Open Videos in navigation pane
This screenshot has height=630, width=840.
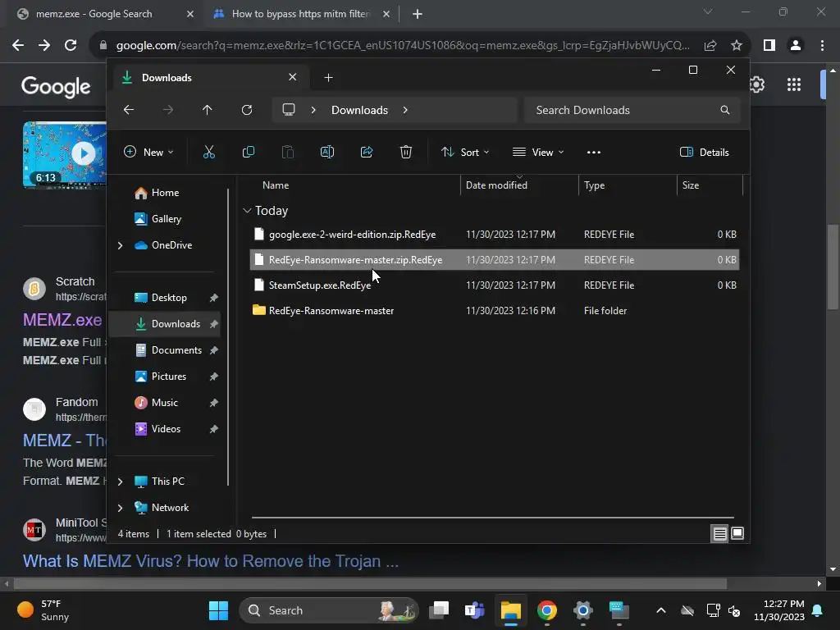166,429
